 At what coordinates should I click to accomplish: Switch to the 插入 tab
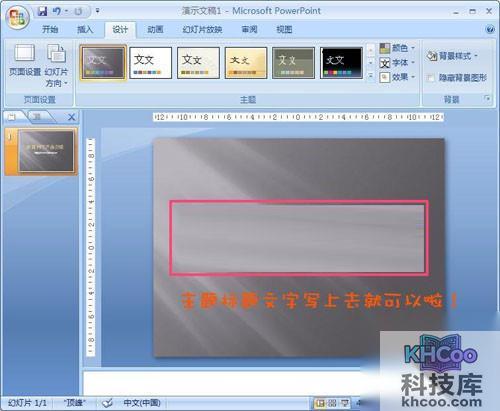click(x=85, y=29)
